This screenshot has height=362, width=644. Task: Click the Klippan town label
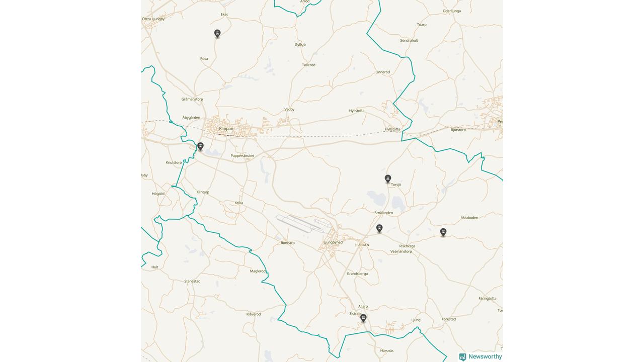pyautogui.click(x=226, y=129)
